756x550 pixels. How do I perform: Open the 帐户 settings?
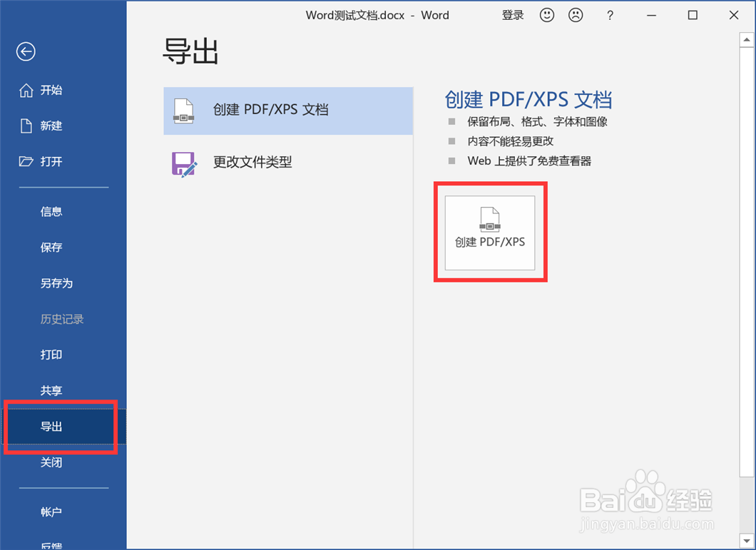click(51, 511)
